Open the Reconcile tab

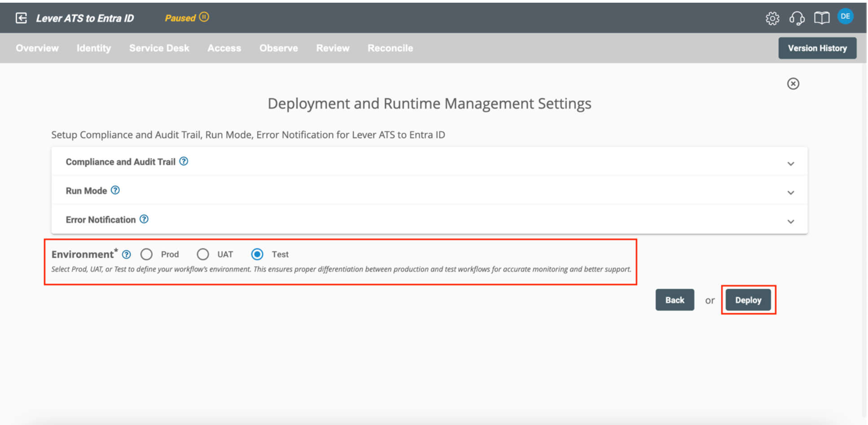(x=390, y=48)
